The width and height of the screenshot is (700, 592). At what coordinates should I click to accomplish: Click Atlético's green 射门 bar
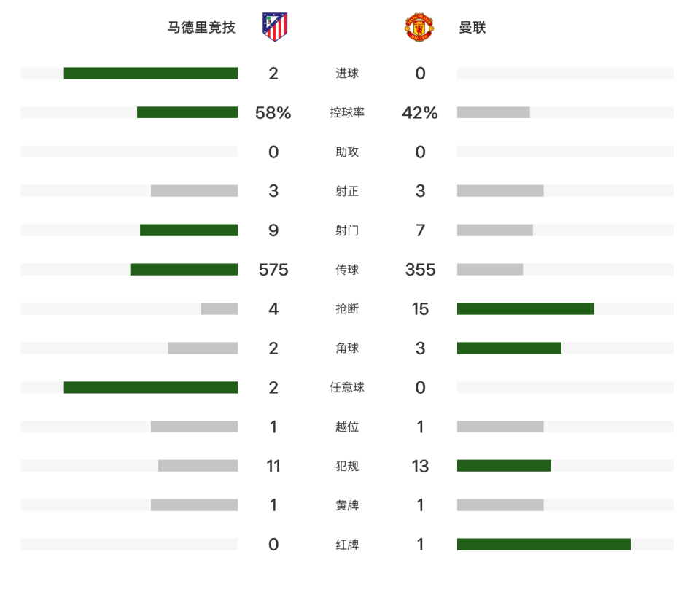coord(189,230)
